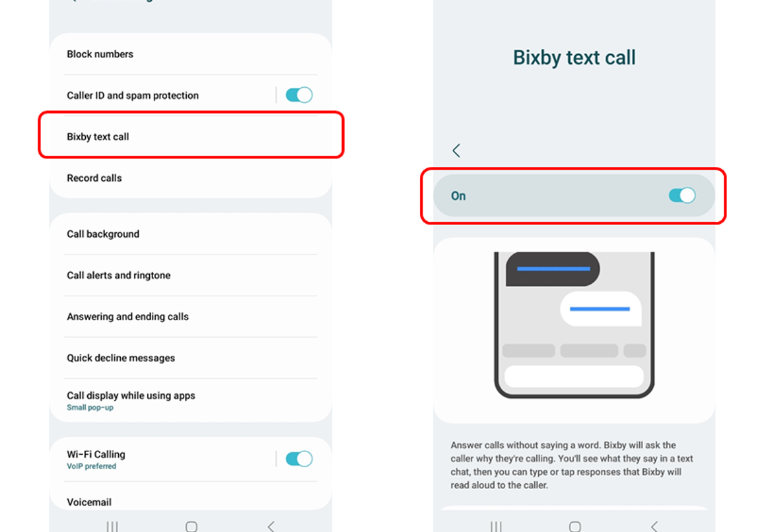Open Call display while using apps
Screen dimensions: 764x532
click(191, 401)
